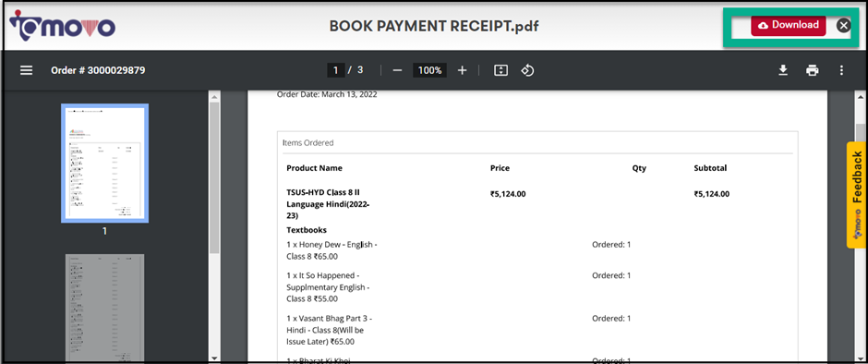Viewport: 868px width, 364px height.
Task: Click the fit to page icon
Action: pyautogui.click(x=500, y=70)
